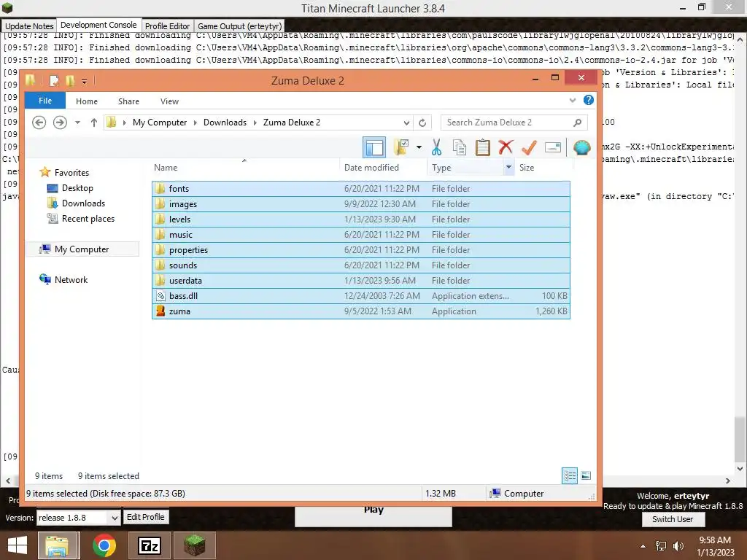The width and height of the screenshot is (747, 560).
Task: Click the Edit Profile button
Action: (145, 517)
